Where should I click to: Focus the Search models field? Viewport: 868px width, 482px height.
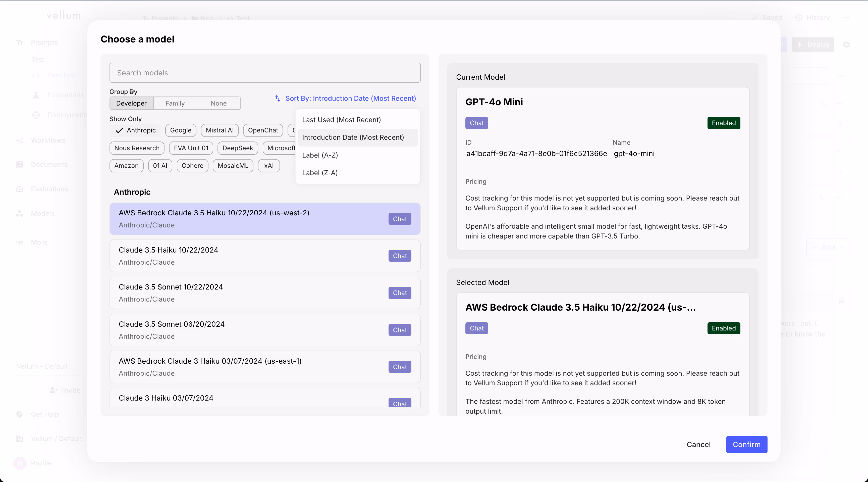(x=264, y=73)
